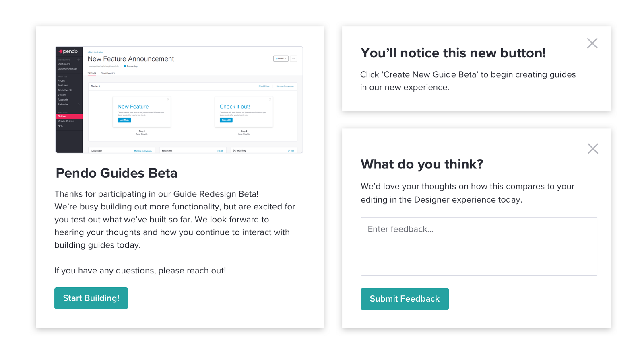Screen dimensions: 644x357
Task: Toggle the Onboarding checkbox under the guide title
Action: pyautogui.click(x=124, y=66)
